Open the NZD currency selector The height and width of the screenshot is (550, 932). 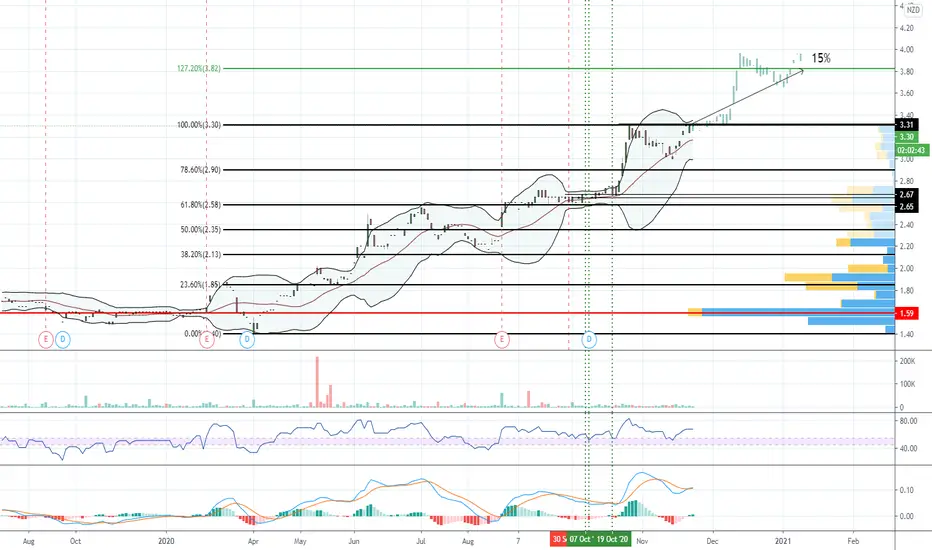(x=913, y=10)
